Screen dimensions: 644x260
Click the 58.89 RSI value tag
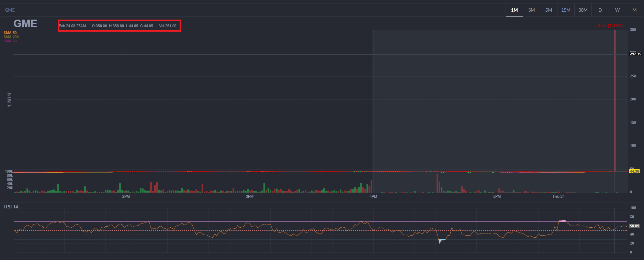634,226
